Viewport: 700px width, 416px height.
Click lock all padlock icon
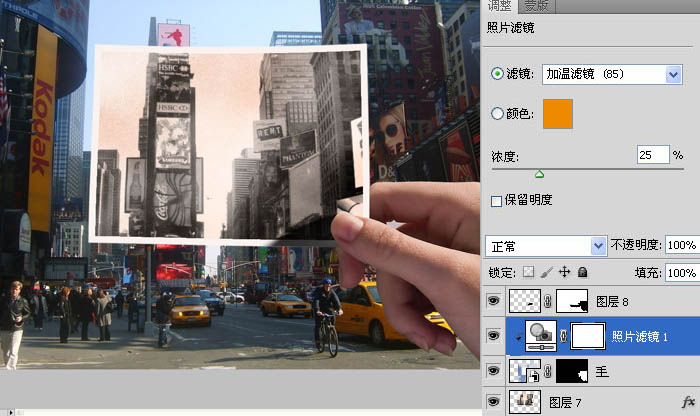coord(582,272)
